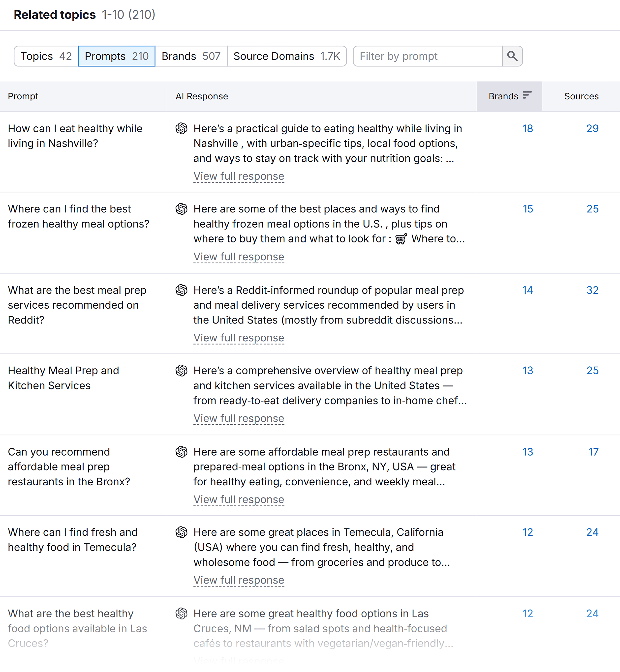Expand full response for fresh food in Temecula

(239, 580)
